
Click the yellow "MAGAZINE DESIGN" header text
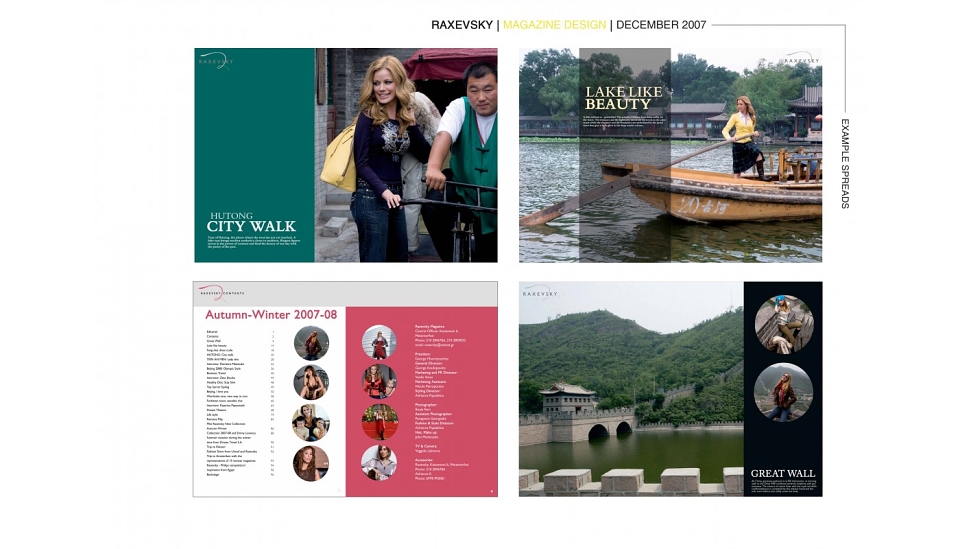[555, 25]
